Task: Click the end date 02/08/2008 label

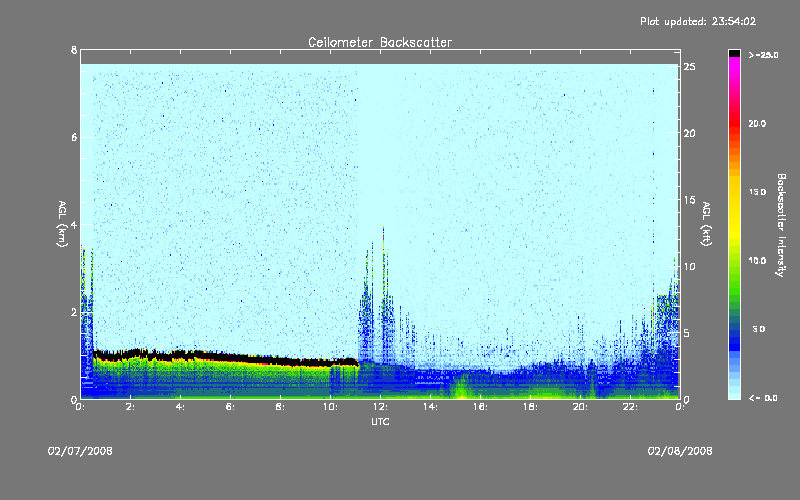Action: pos(680,451)
